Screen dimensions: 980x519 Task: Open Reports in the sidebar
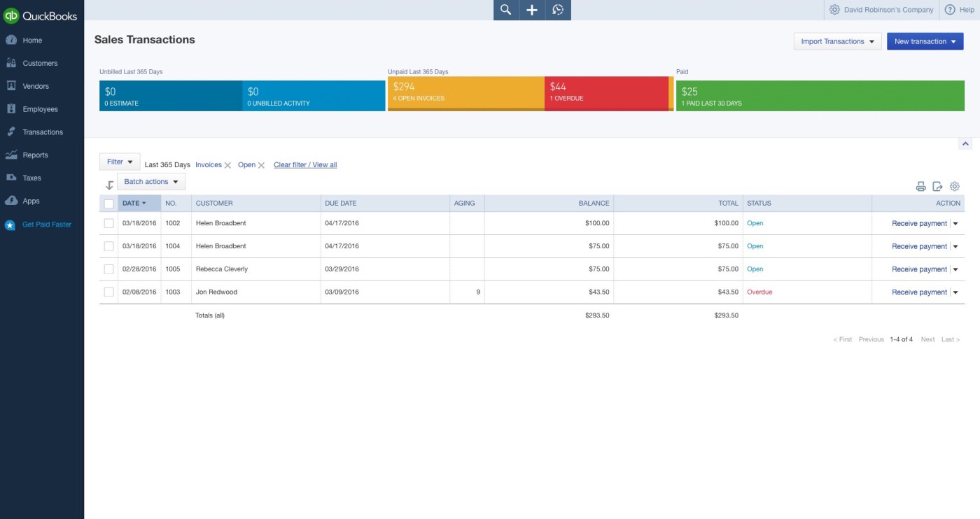pyautogui.click(x=35, y=155)
